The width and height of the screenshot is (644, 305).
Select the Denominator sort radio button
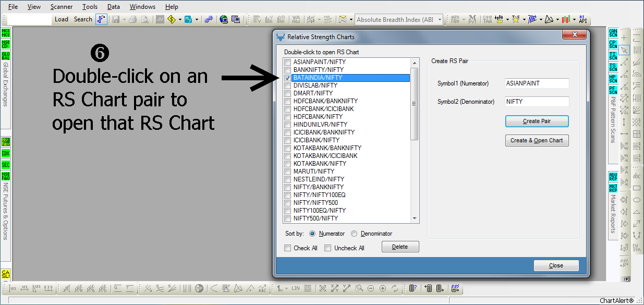355,234
